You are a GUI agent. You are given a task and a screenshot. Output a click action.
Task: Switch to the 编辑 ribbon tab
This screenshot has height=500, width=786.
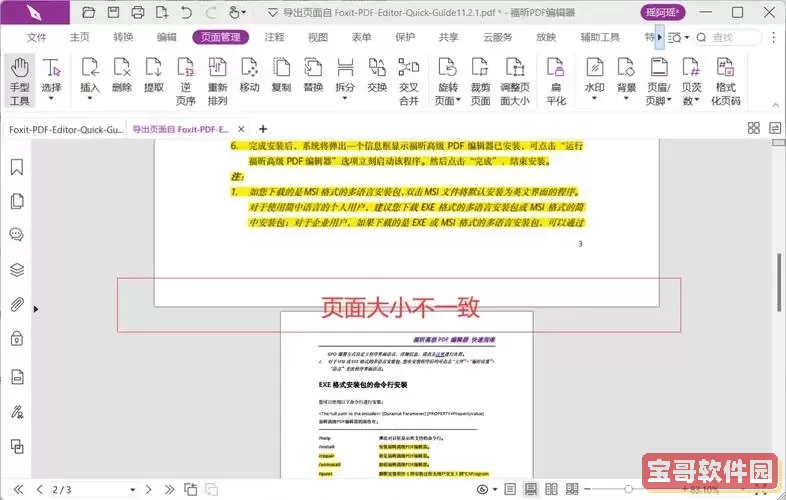coord(166,37)
